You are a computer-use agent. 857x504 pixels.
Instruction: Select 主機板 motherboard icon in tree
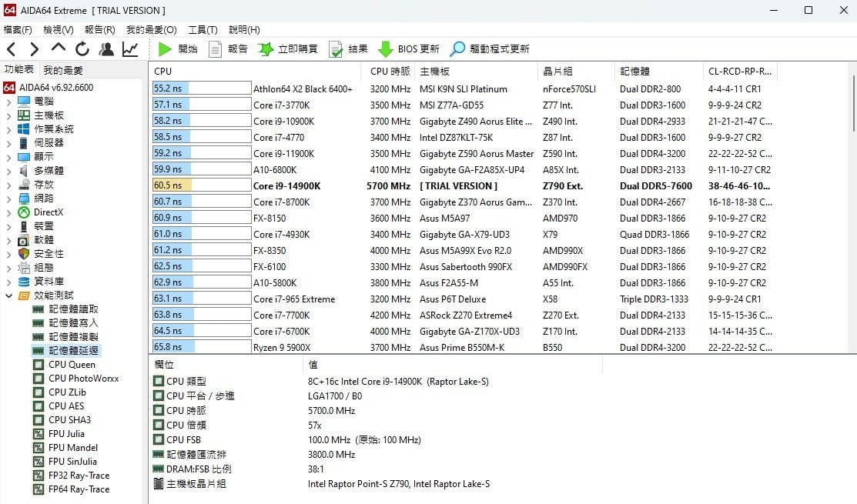point(24,115)
